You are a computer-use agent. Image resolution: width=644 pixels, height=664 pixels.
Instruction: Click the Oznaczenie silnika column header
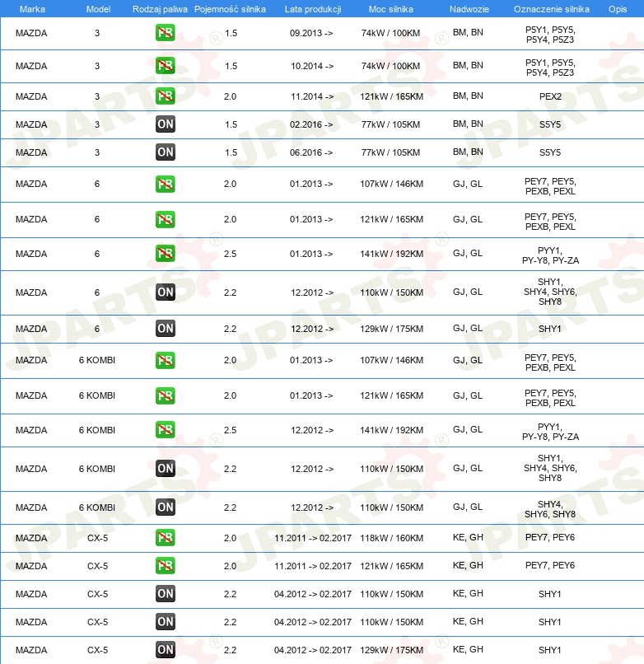click(x=551, y=9)
